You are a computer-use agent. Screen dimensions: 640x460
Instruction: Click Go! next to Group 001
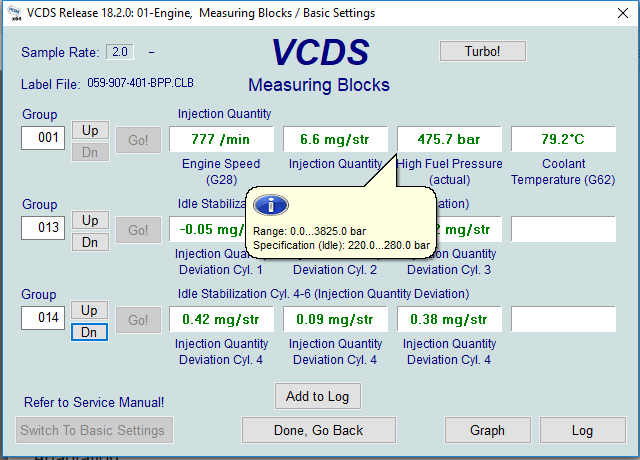click(138, 140)
